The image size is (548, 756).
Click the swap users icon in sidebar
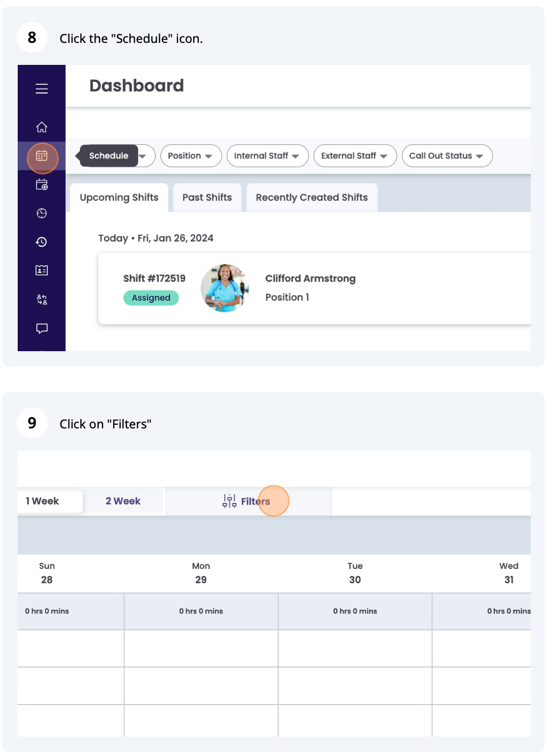(x=42, y=299)
